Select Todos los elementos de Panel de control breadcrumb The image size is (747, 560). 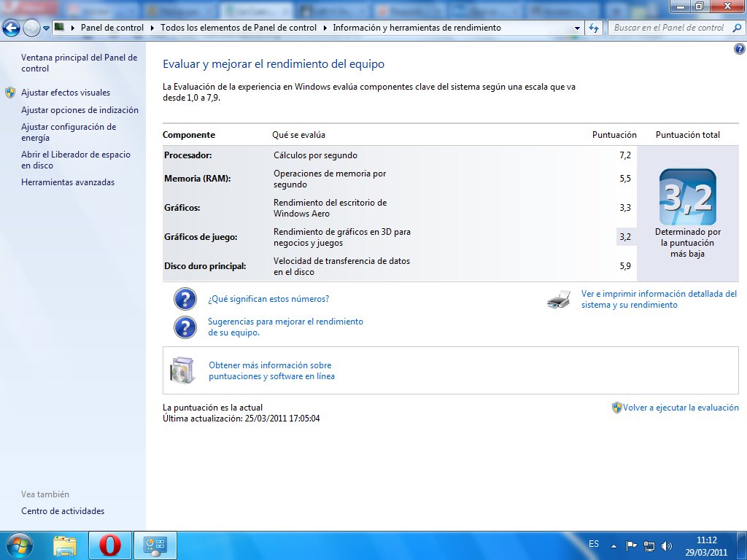[x=239, y=28]
